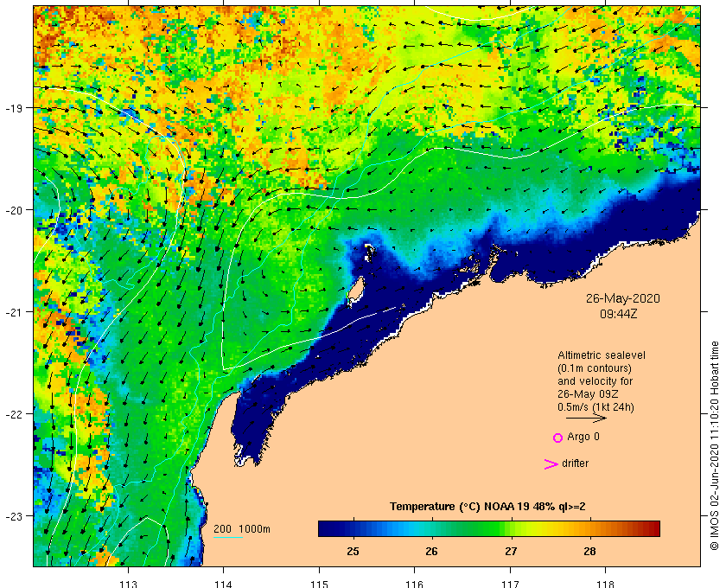
Task: Click the 'and velocity for' legend line
Action: [x=595, y=381]
